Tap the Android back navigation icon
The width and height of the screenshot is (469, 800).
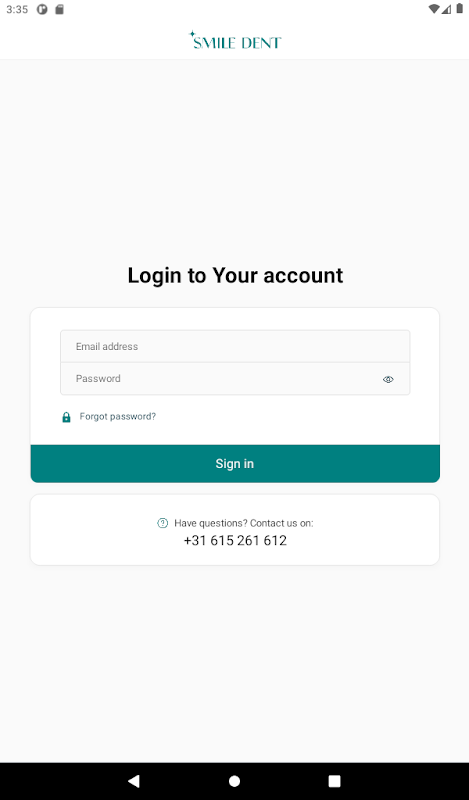tap(134, 781)
